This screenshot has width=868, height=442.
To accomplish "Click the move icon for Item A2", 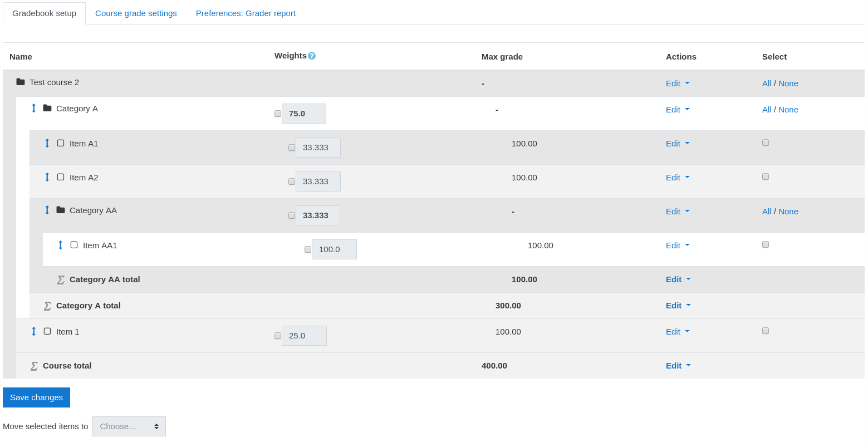I will point(47,177).
